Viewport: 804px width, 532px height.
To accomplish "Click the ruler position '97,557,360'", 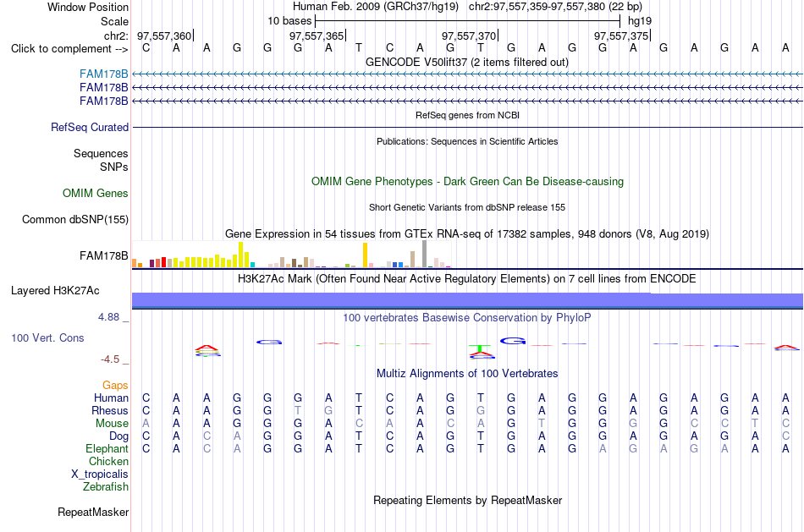I will [164, 36].
